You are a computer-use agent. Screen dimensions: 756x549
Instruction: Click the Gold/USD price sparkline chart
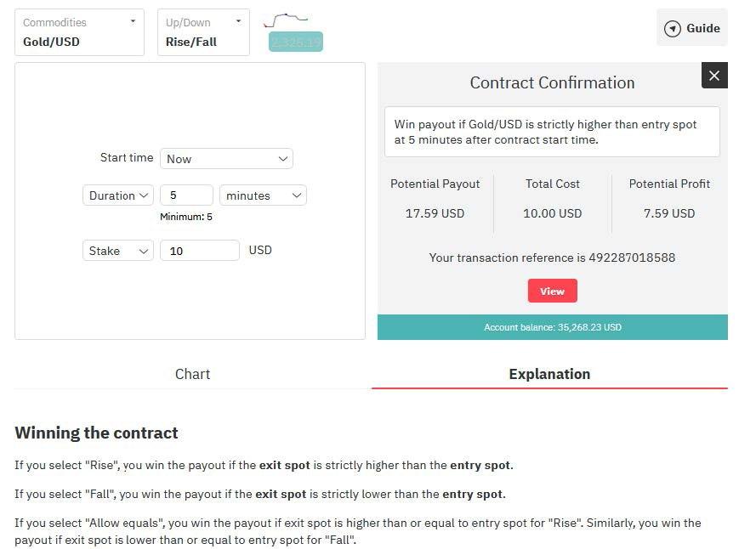(x=286, y=19)
